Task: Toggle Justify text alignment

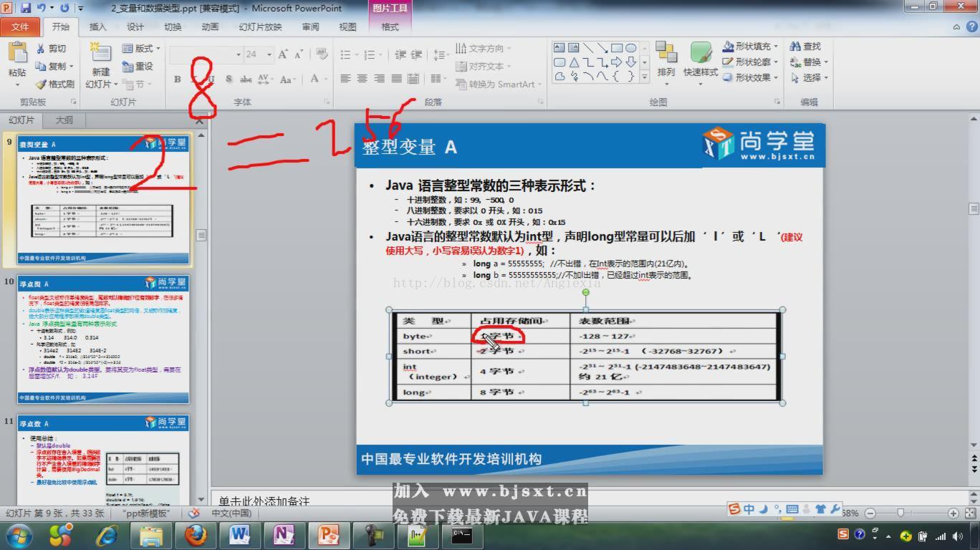Action: 395,79
